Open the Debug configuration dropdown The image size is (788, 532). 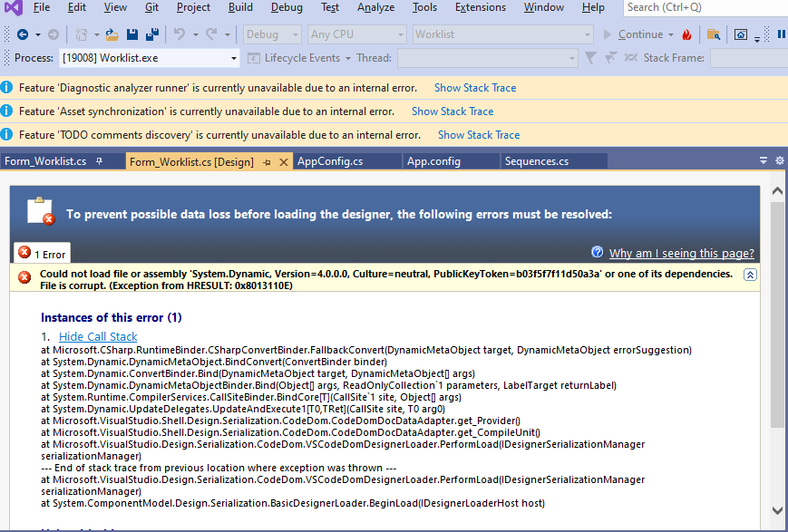(272, 34)
